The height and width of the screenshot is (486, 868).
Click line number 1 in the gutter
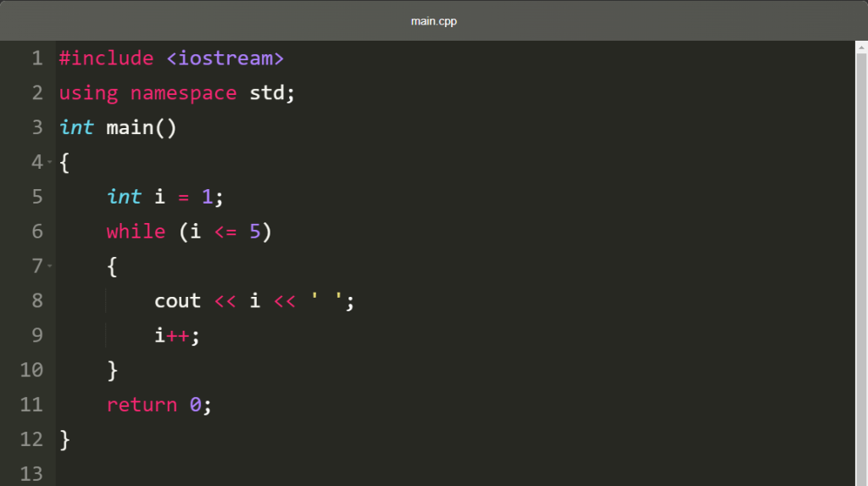37,59
